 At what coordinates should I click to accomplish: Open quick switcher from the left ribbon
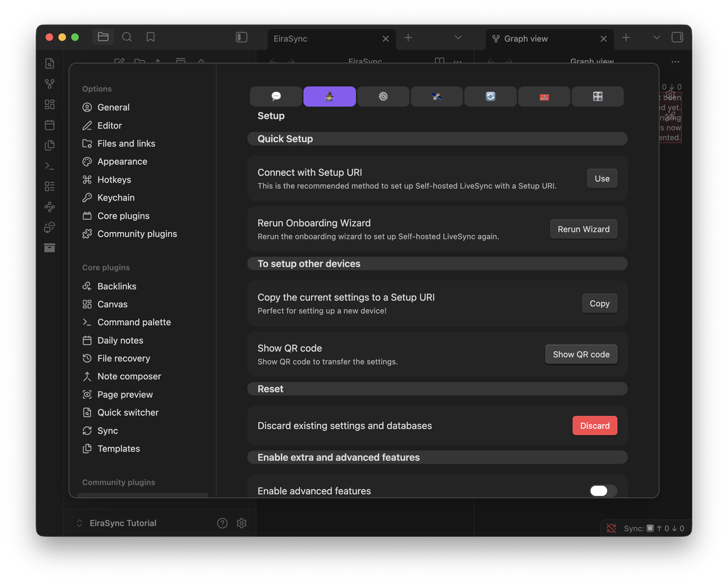(x=50, y=63)
